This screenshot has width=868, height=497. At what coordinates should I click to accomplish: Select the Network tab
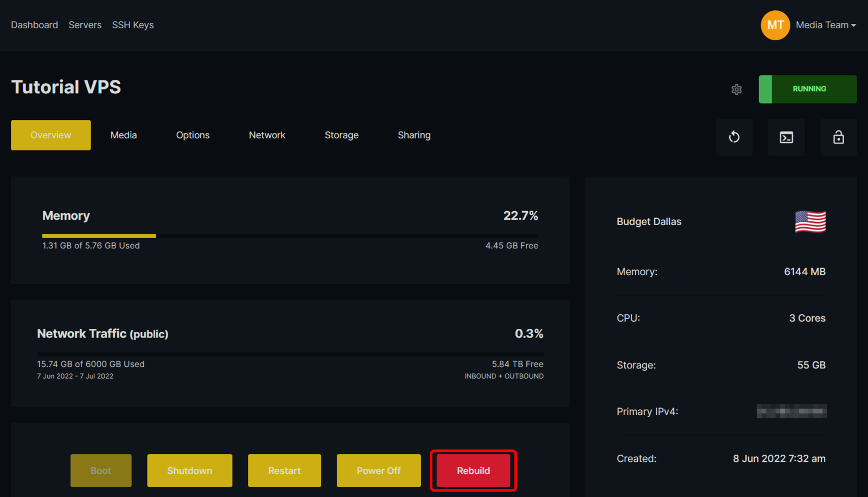point(267,135)
